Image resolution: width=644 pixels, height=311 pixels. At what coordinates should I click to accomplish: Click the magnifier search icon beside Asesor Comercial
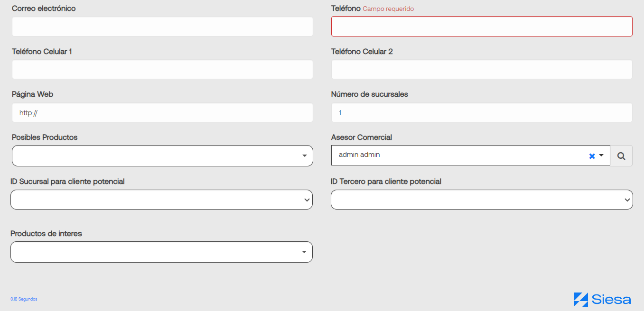click(621, 155)
